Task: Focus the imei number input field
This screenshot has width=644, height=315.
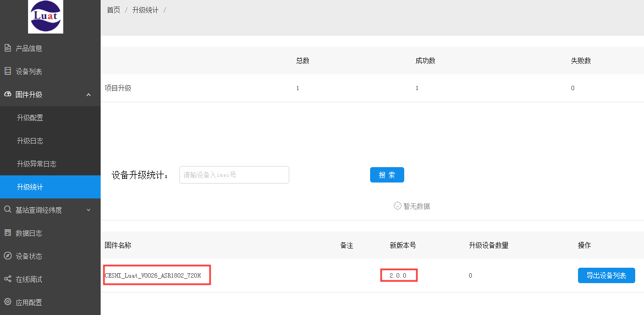Action: pyautogui.click(x=234, y=175)
